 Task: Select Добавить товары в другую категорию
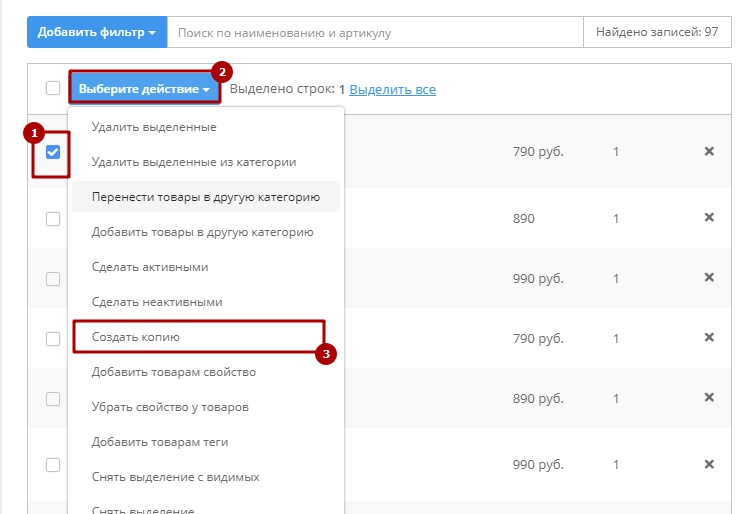click(x=206, y=232)
